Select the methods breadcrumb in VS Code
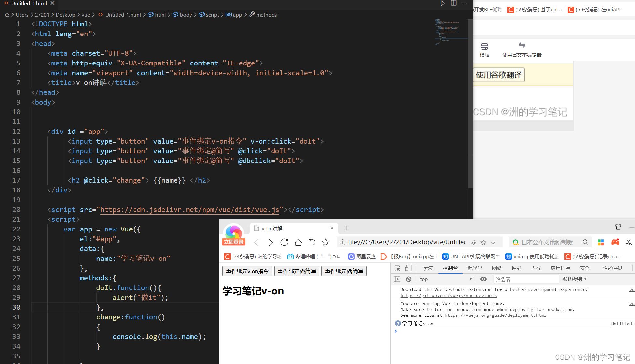 point(263,15)
